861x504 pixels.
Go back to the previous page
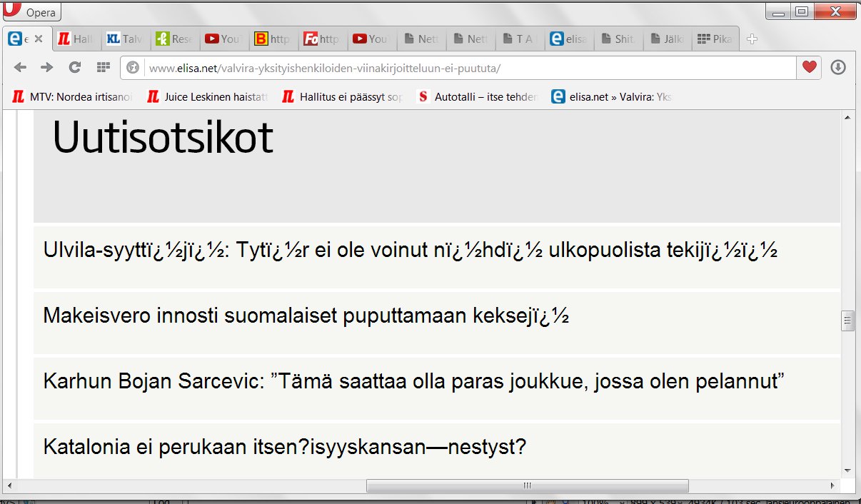click(21, 67)
